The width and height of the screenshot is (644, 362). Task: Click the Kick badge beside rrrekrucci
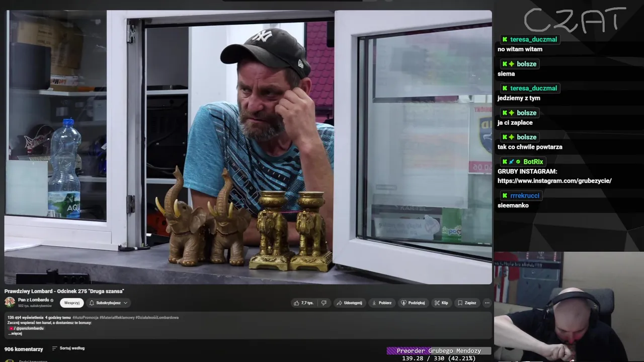pyautogui.click(x=505, y=196)
